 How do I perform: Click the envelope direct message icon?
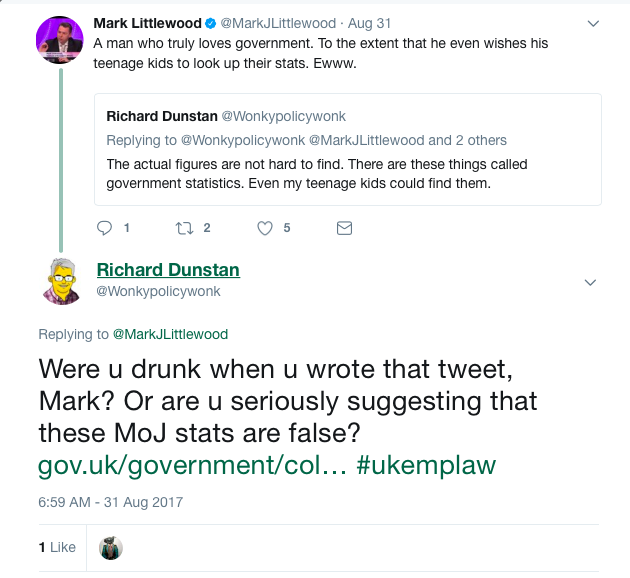point(344,228)
